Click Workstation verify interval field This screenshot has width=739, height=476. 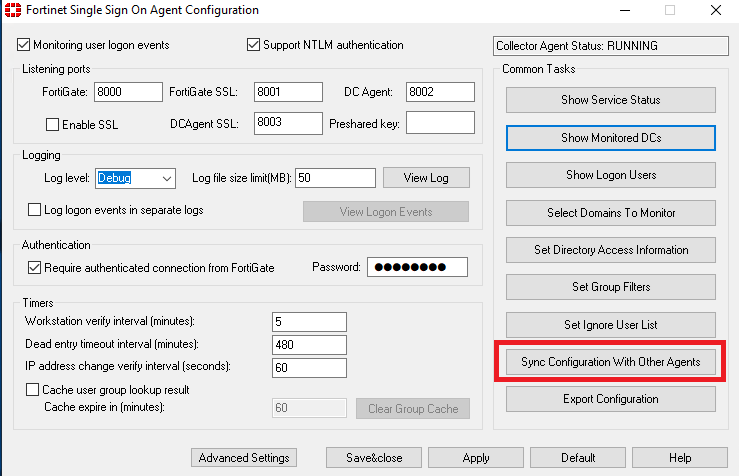[x=309, y=322]
